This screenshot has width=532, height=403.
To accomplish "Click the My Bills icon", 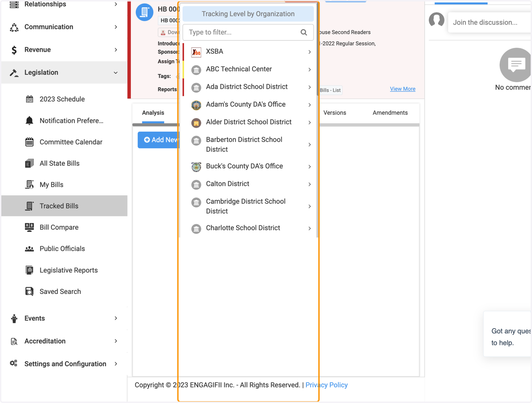I will (x=29, y=184).
